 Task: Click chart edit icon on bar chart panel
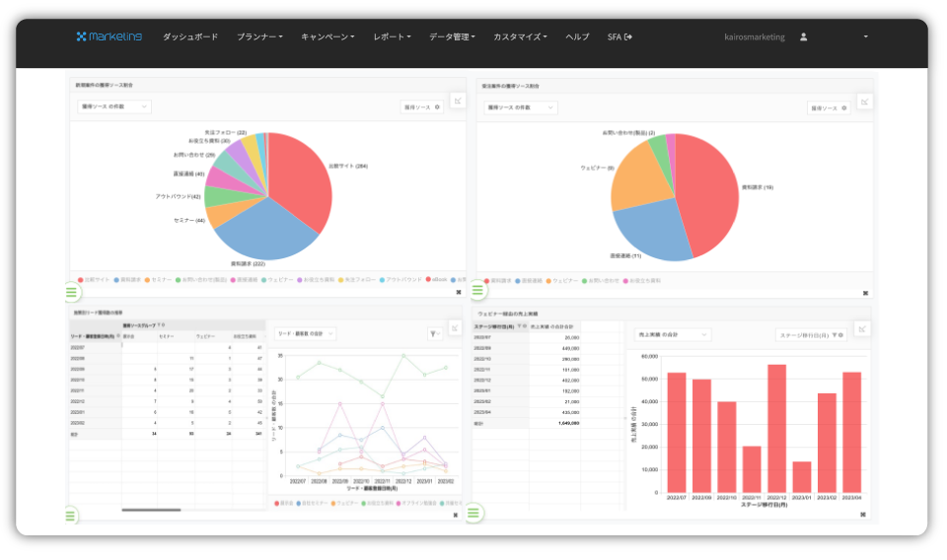(x=862, y=328)
